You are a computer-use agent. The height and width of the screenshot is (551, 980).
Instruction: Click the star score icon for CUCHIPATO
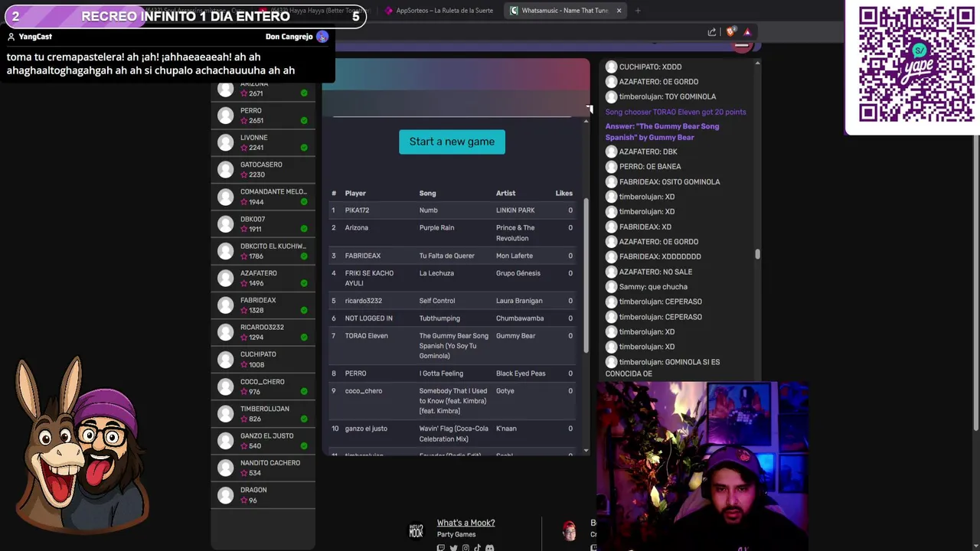(x=244, y=365)
